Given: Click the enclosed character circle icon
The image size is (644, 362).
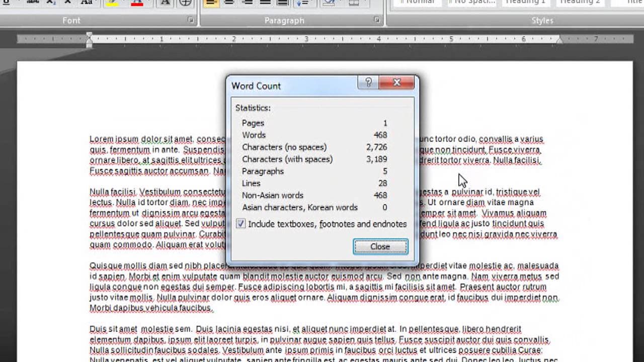Looking at the screenshot, I should (x=185, y=3).
